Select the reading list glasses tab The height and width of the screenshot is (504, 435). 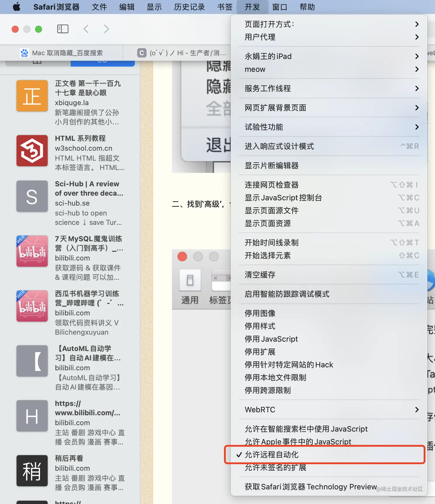click(x=102, y=62)
